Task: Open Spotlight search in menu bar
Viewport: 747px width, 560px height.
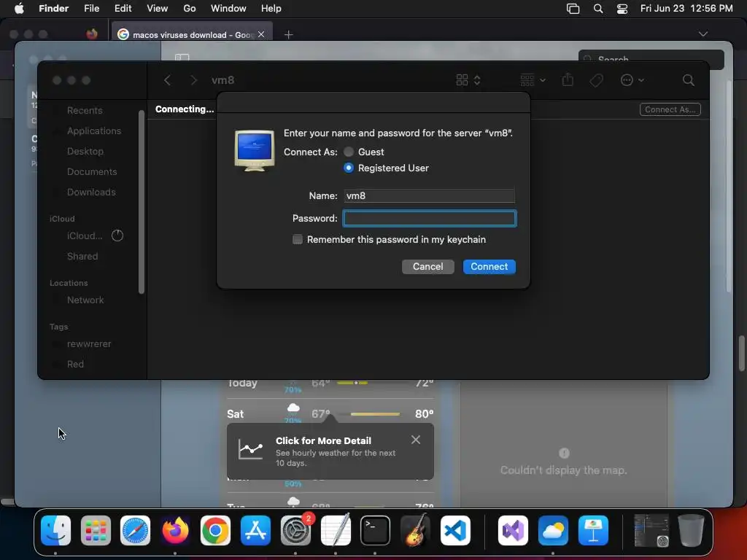Action: point(598,9)
